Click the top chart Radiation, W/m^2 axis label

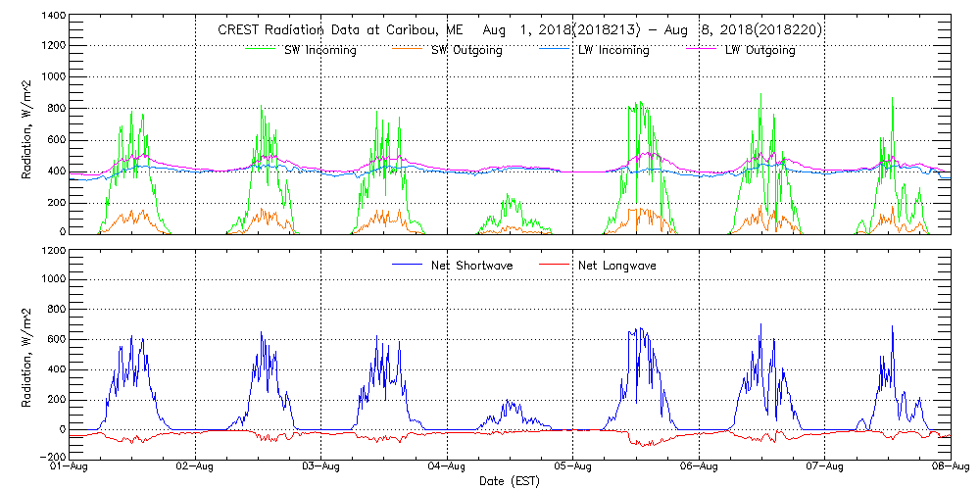pyautogui.click(x=26, y=130)
